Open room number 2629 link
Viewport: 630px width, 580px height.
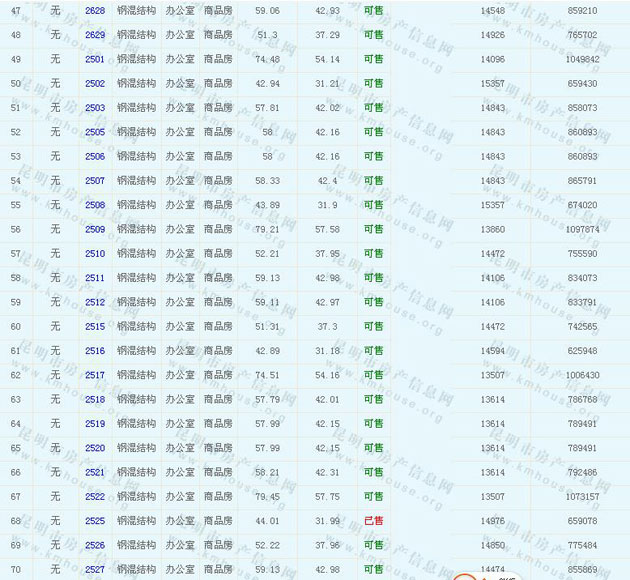(x=95, y=35)
